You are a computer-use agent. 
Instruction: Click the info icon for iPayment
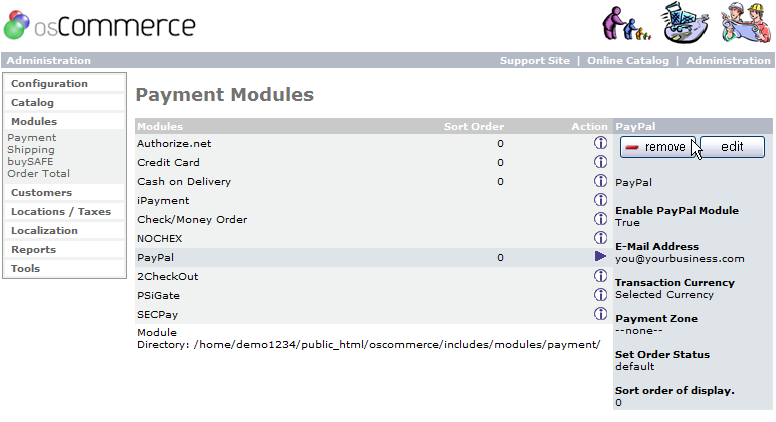pyautogui.click(x=600, y=200)
